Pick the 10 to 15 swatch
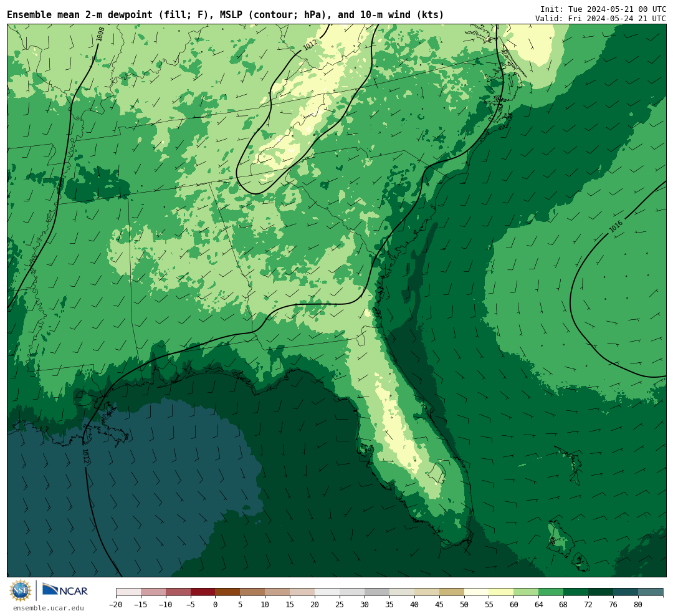Screen dimensions: 673x616 [x=278, y=592]
